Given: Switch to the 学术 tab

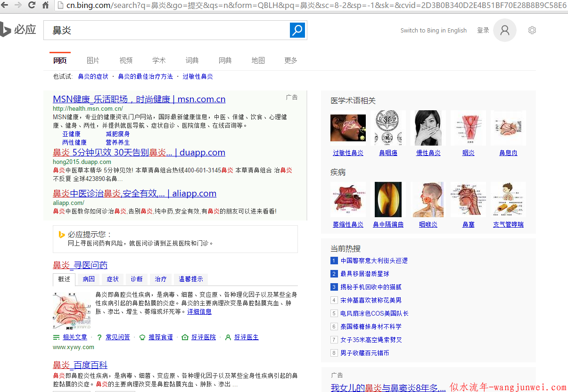Looking at the screenshot, I should pyautogui.click(x=159, y=60).
